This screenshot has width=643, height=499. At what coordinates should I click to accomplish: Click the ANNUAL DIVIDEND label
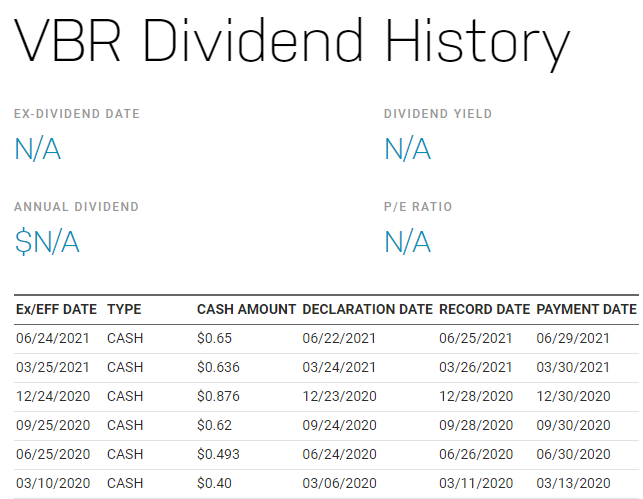tap(77, 207)
